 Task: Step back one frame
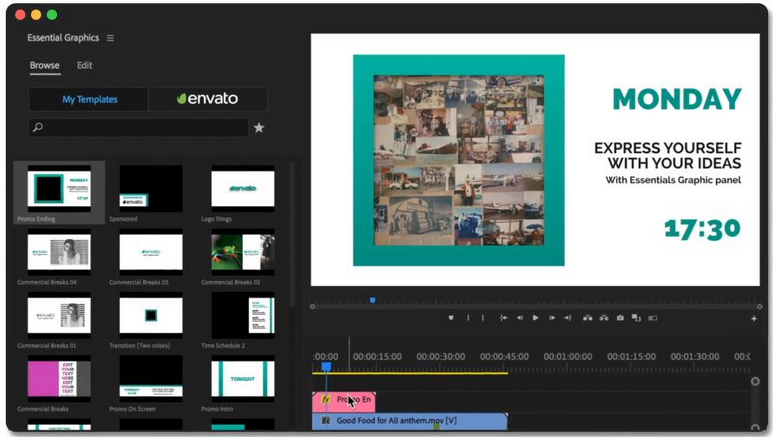520,318
